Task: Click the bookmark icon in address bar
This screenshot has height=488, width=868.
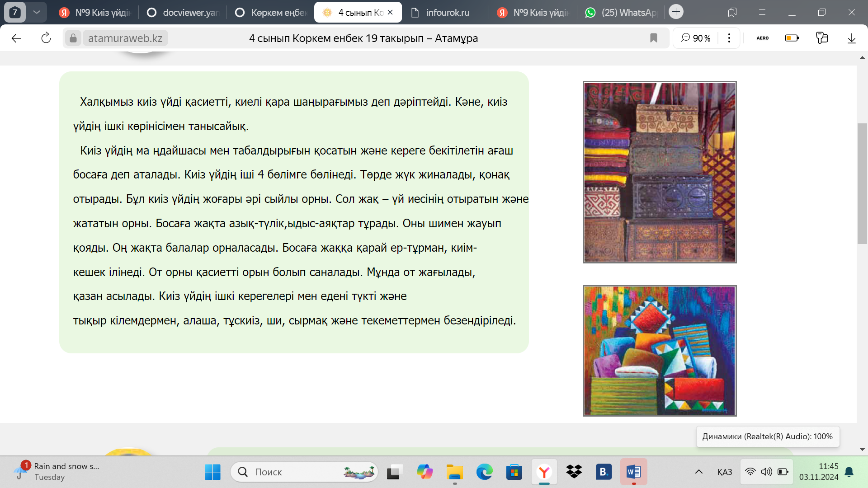Action: point(653,38)
